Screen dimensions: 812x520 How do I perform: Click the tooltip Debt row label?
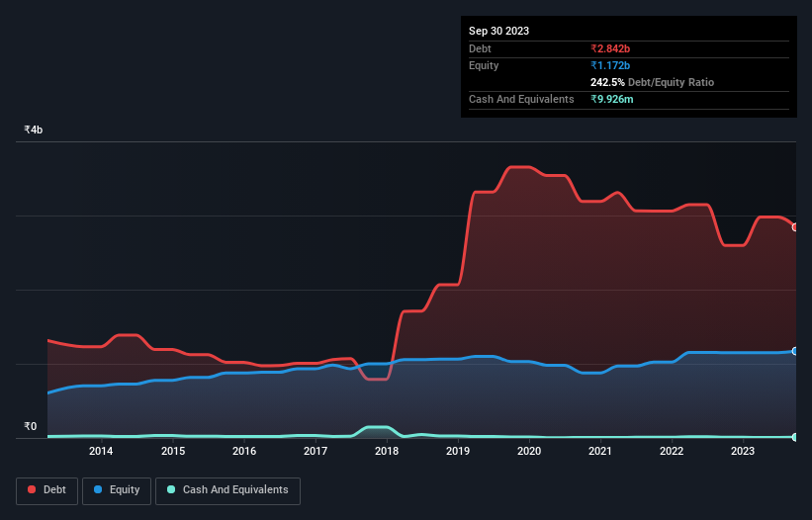480,48
